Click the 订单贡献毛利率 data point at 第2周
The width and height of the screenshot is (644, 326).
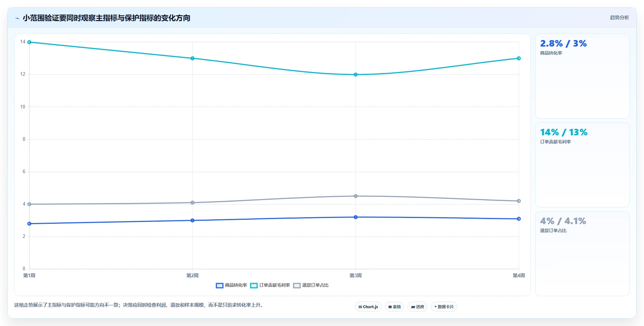(x=192, y=58)
